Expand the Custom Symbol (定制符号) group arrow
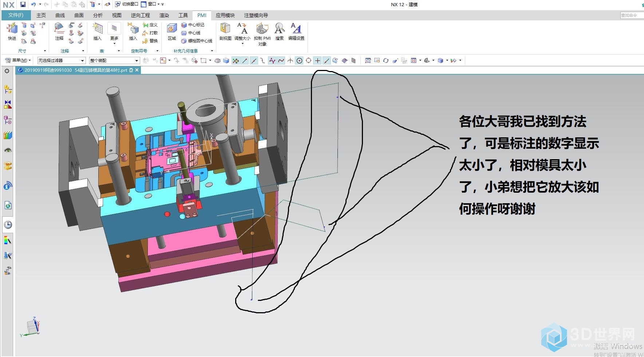The width and height of the screenshot is (644, 357). coord(157,51)
